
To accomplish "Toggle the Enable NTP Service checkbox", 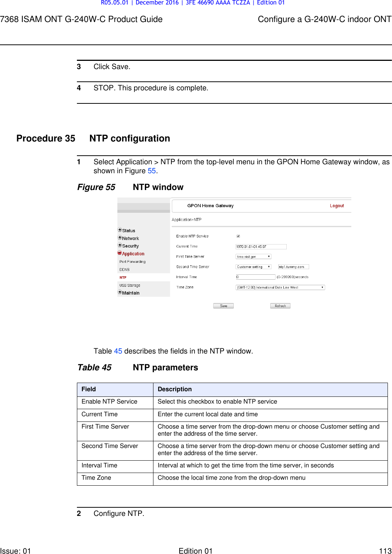I will (238, 236).
